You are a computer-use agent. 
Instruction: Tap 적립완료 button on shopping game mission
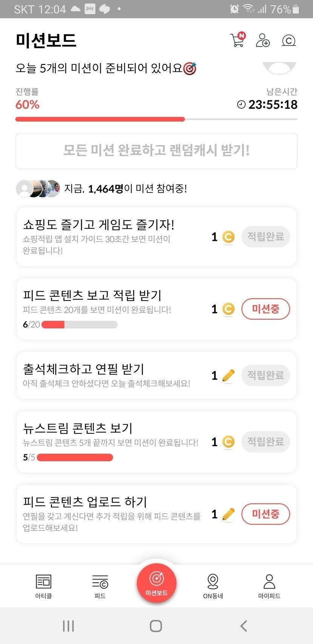[265, 237]
